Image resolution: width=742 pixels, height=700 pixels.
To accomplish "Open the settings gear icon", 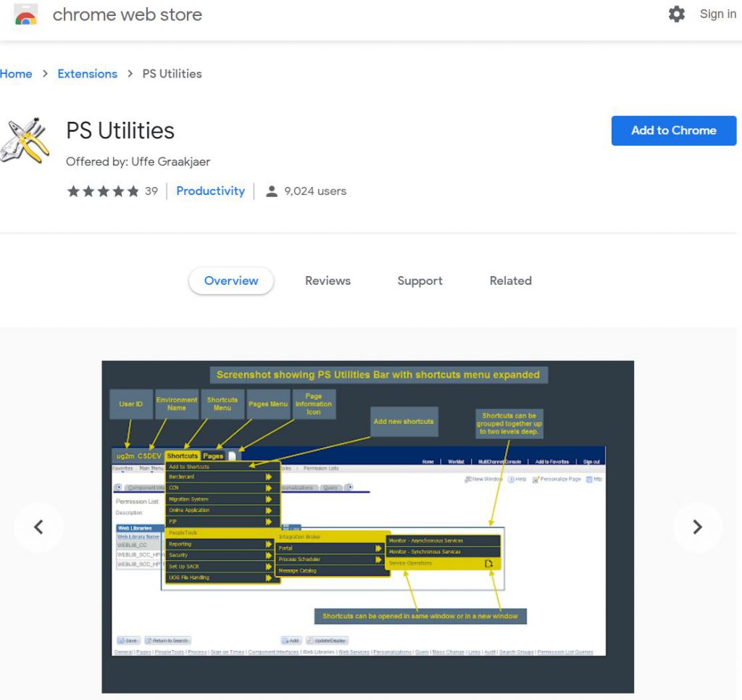I will 677,14.
